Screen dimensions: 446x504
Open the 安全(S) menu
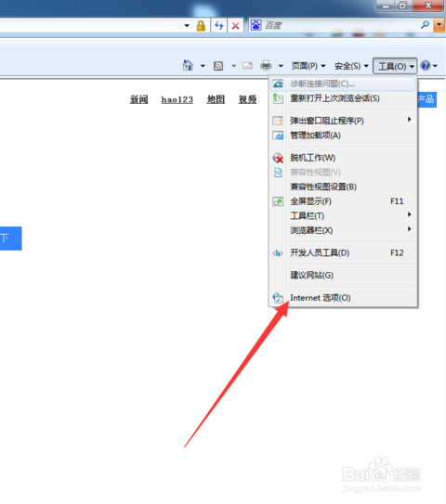coord(351,66)
